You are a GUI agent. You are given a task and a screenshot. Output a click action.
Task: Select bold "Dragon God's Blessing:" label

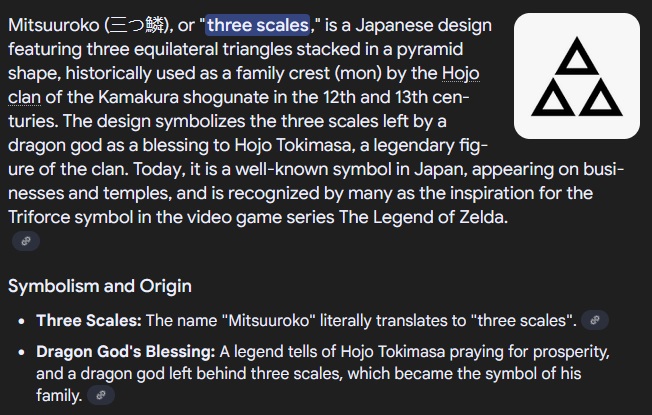(x=126, y=352)
